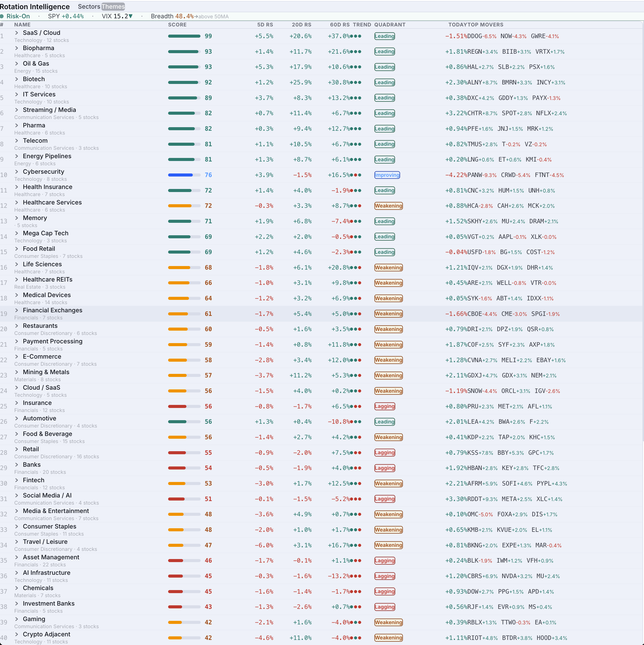644x645 pixels.
Task: Click the orange score bar for Fintech
Action: (184, 483)
